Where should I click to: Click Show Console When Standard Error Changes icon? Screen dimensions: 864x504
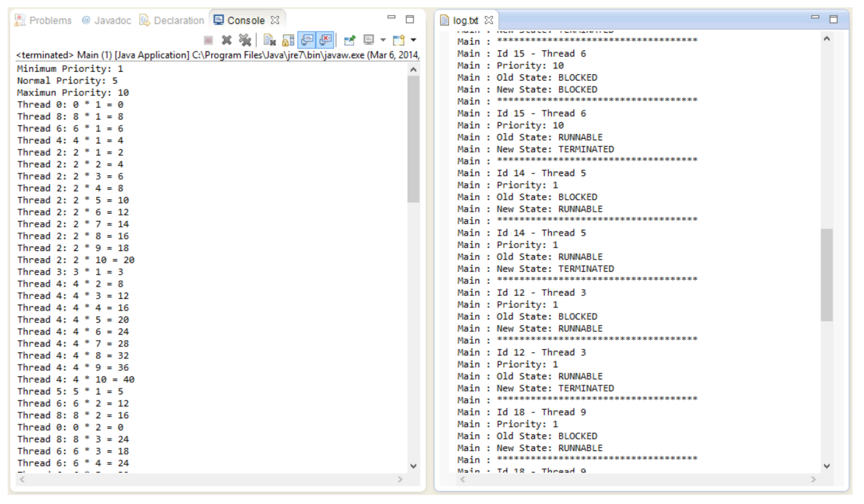[325, 40]
